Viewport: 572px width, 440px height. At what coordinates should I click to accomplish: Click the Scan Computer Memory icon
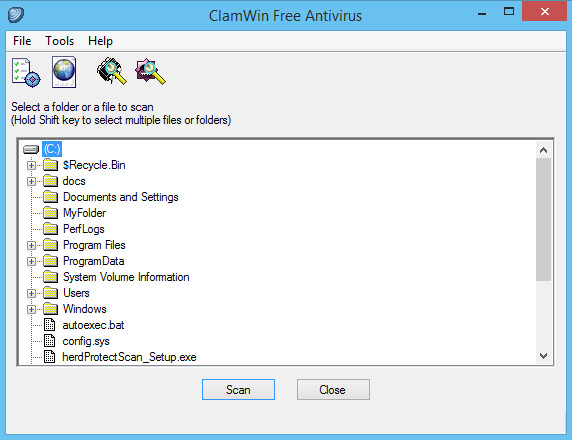pyautogui.click(x=112, y=71)
